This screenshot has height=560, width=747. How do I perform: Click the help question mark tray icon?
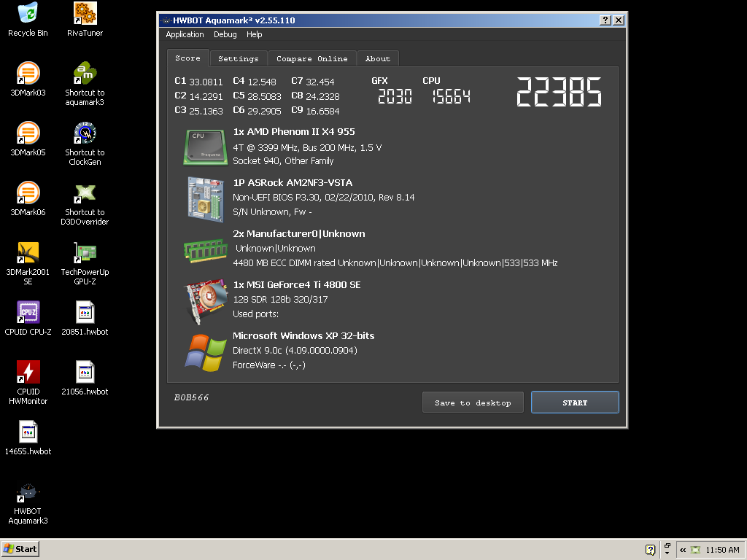click(650, 550)
